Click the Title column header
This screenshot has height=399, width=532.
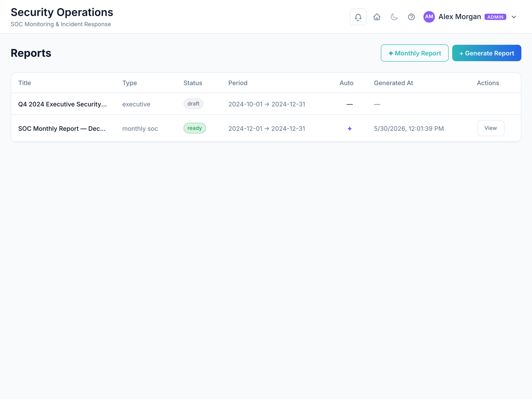click(25, 83)
